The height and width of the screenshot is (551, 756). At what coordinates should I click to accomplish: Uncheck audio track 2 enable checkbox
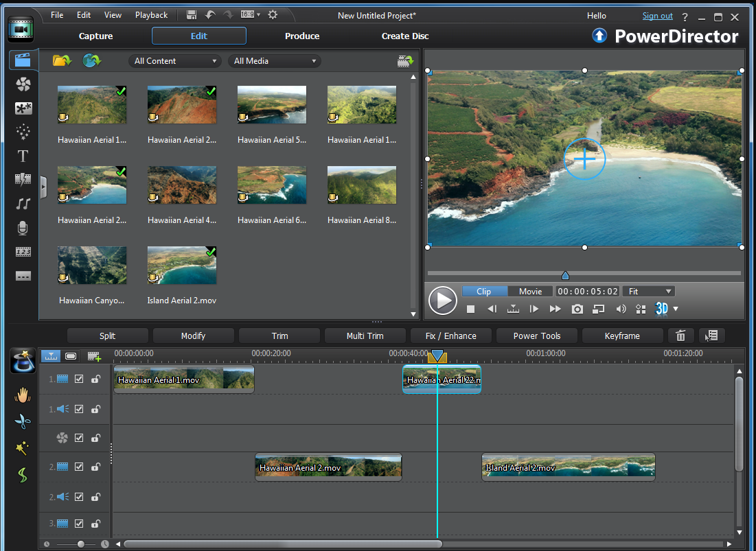tap(79, 497)
